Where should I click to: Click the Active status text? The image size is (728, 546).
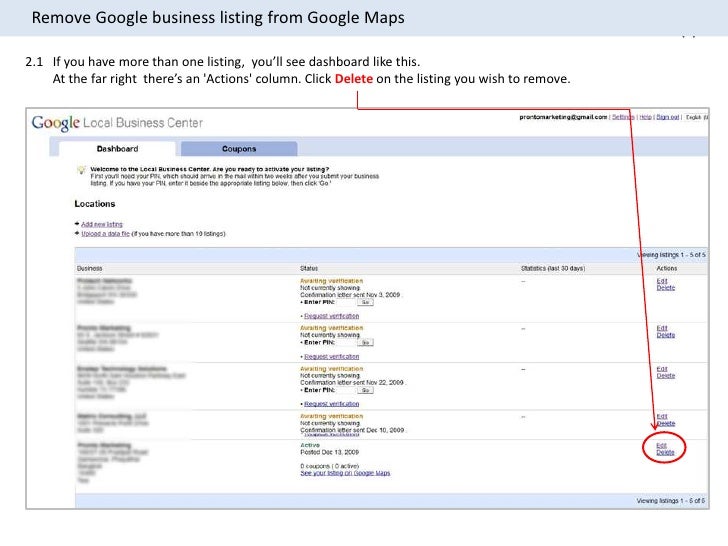point(310,445)
